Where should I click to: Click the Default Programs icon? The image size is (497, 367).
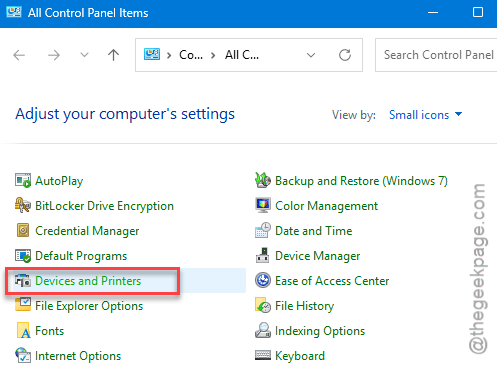tap(23, 256)
